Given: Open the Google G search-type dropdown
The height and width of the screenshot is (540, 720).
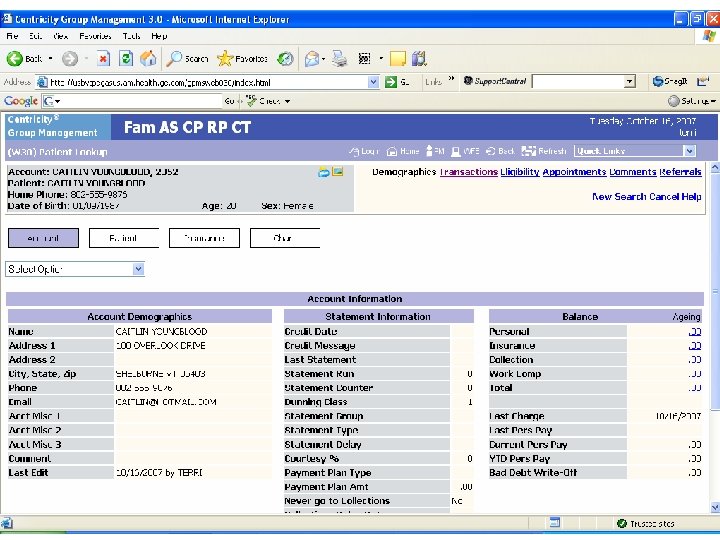Looking at the screenshot, I should pyautogui.click(x=52, y=101).
